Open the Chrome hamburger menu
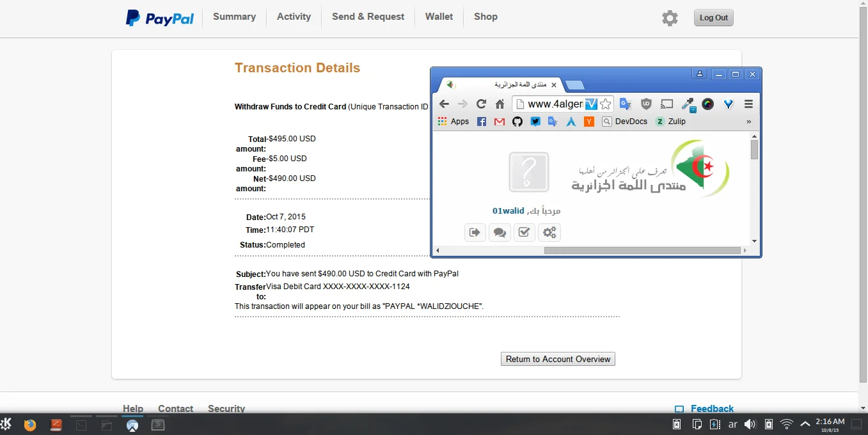The height and width of the screenshot is (435, 868). tap(748, 104)
